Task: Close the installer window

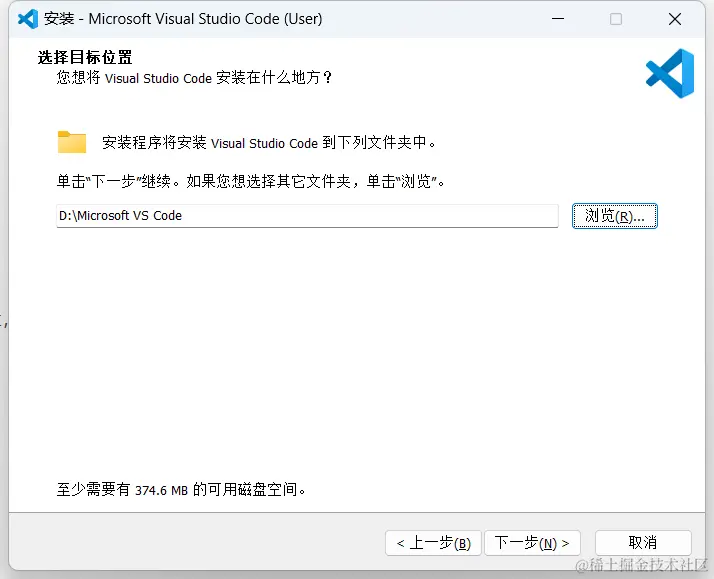Action: [x=675, y=19]
